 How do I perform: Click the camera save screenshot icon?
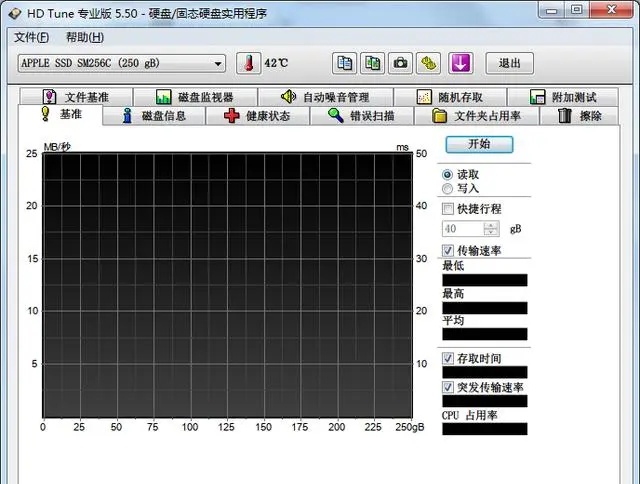point(400,63)
